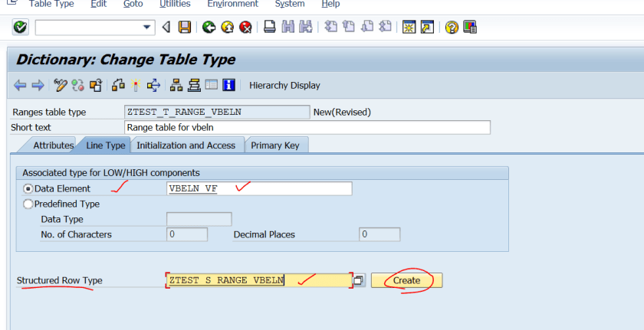This screenshot has height=330, width=644.
Task: Click the blue Previous Object left arrow
Action: click(20, 85)
